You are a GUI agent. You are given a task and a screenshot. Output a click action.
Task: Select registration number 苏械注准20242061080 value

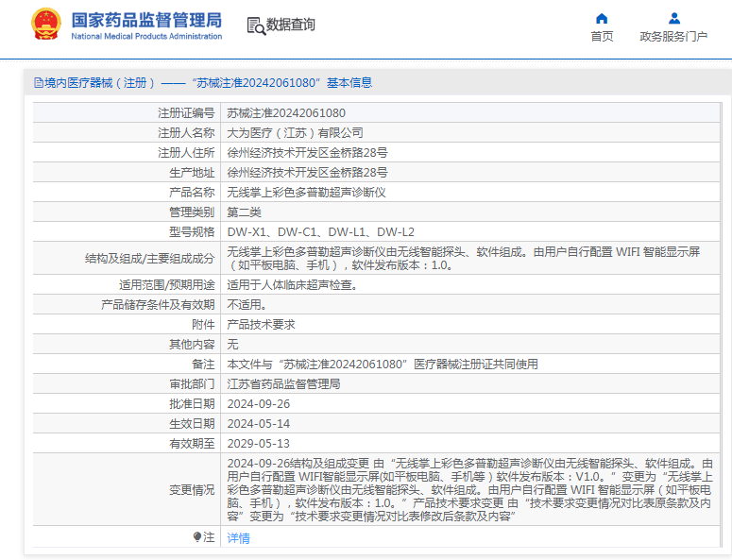tap(286, 113)
